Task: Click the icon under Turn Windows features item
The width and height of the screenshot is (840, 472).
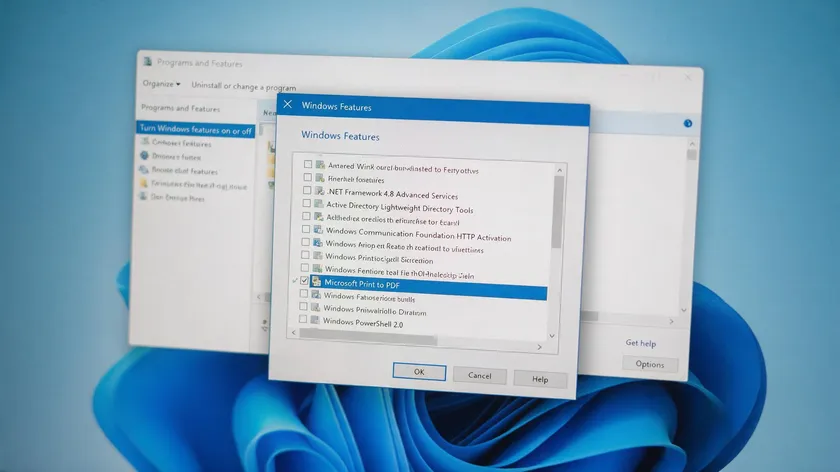Action: (145, 142)
